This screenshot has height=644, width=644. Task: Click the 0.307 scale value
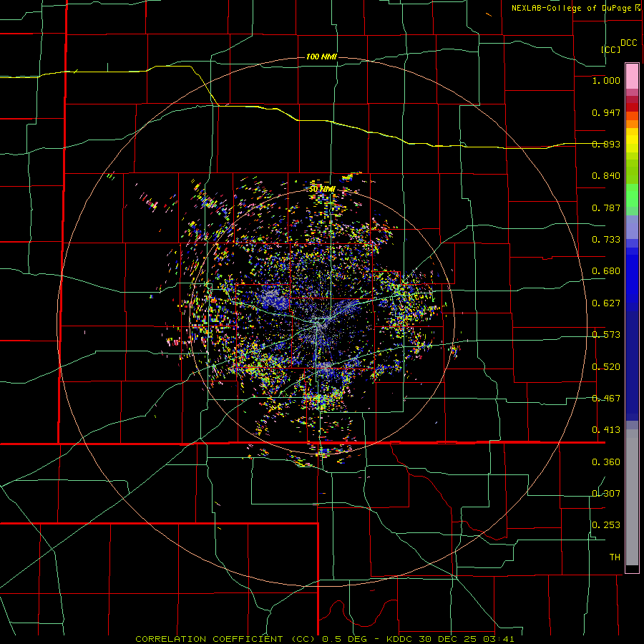click(606, 494)
